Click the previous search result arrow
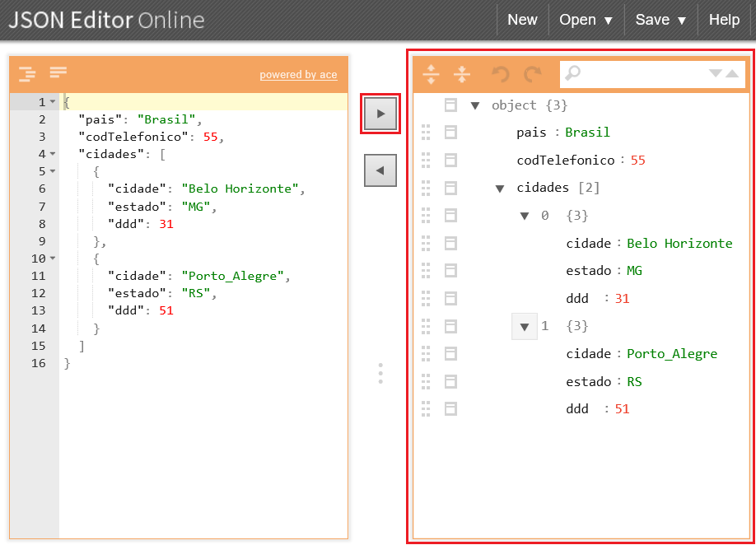756x545 pixels. pyautogui.click(x=731, y=73)
